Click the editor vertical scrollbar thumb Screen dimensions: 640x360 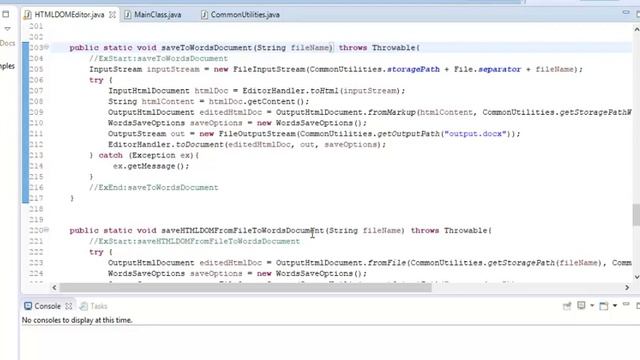[x=636, y=215]
